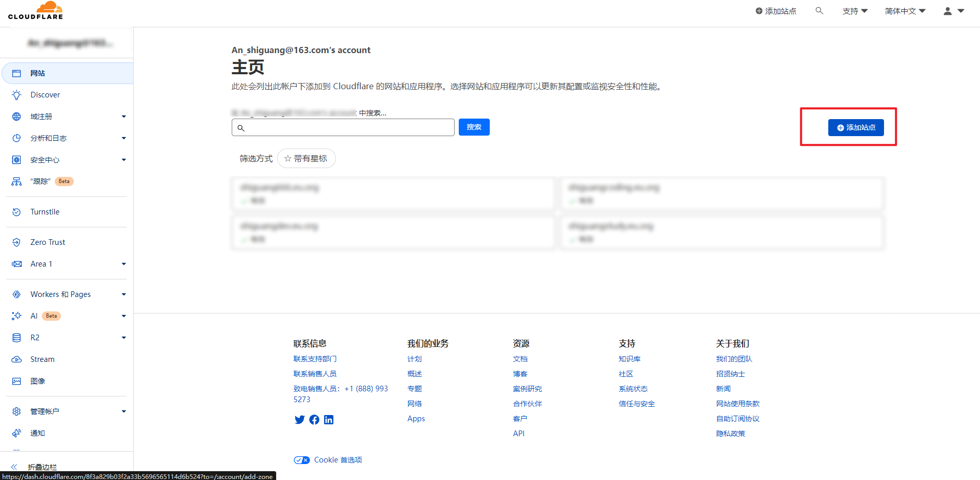Click the 通知 megaphone icon
This screenshot has width=980, height=480.
tap(17, 433)
